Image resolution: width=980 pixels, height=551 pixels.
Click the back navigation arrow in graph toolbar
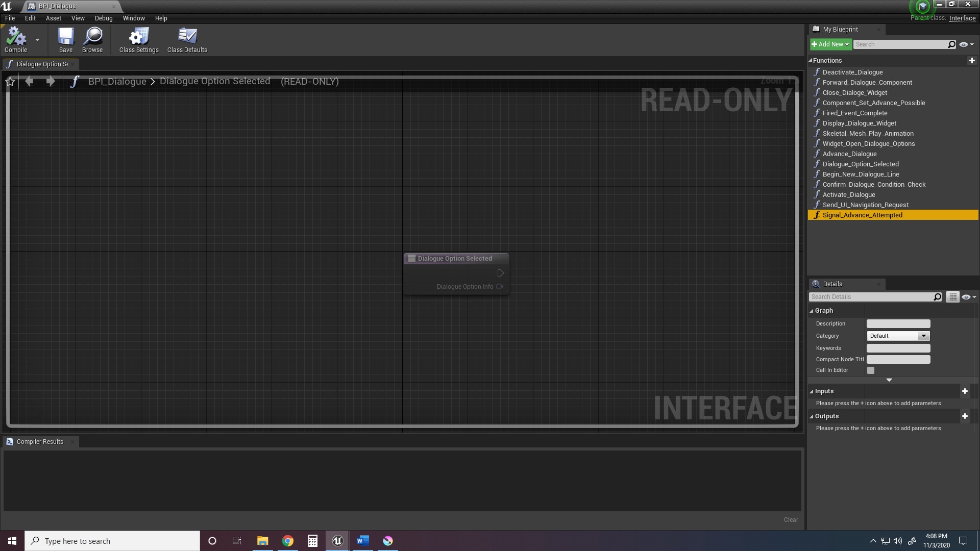[29, 81]
